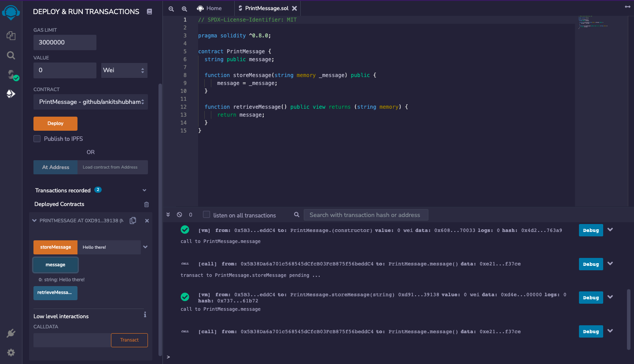Image resolution: width=634 pixels, height=364 pixels.
Task: Debug the last message() call
Action: coord(591,331)
